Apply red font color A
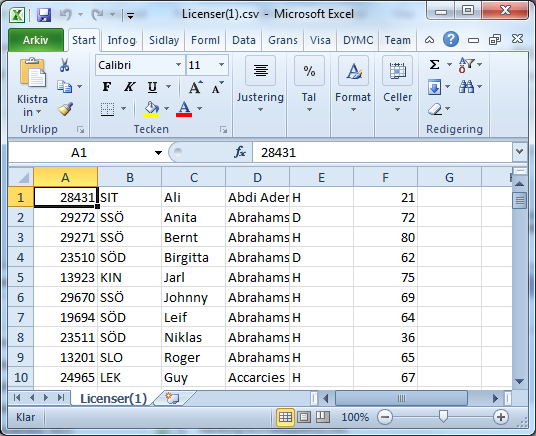 coord(184,109)
